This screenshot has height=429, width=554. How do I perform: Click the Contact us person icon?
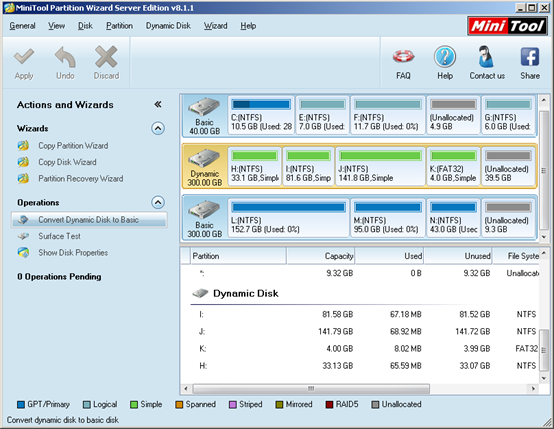coord(486,57)
